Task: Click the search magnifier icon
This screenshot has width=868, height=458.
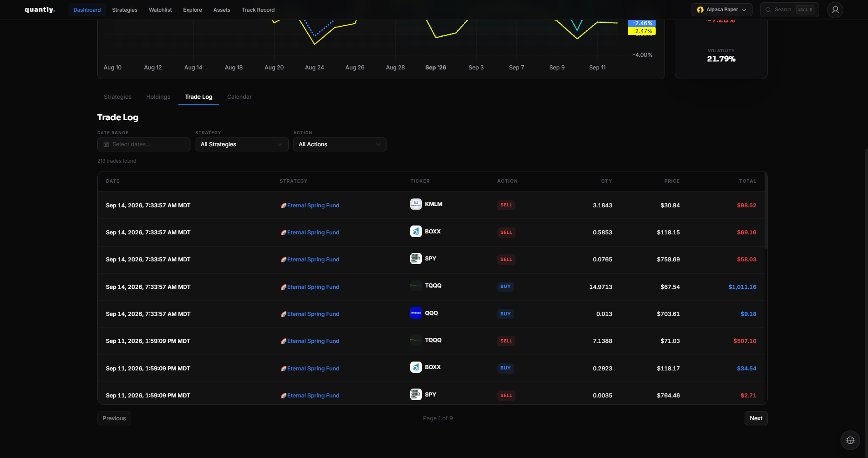Action: [x=768, y=10]
